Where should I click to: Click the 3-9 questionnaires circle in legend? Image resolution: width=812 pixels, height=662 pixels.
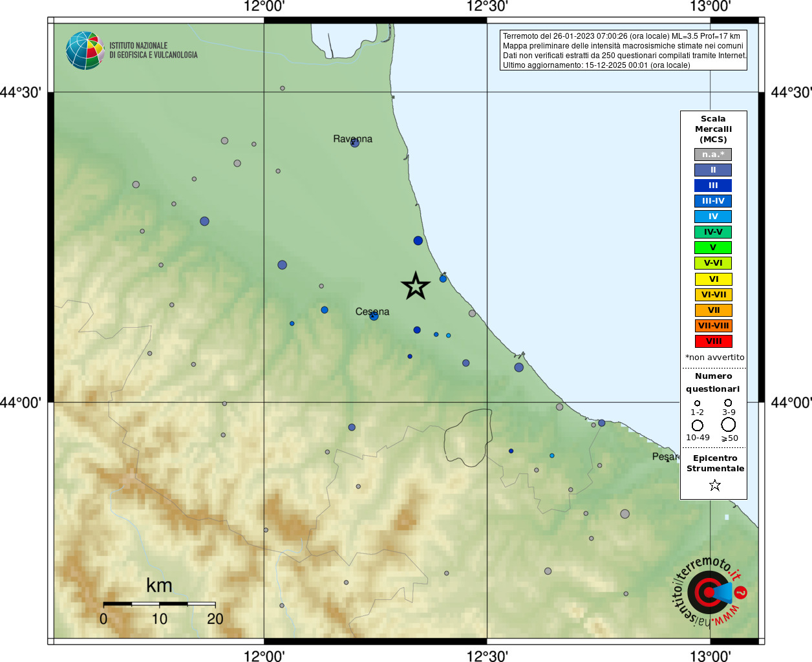click(x=728, y=403)
